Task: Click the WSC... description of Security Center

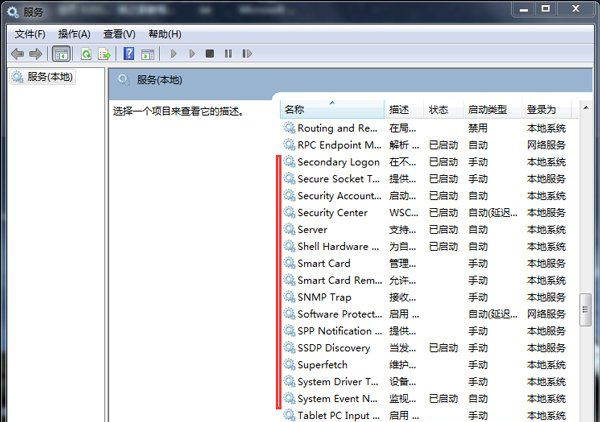Action: [404, 212]
